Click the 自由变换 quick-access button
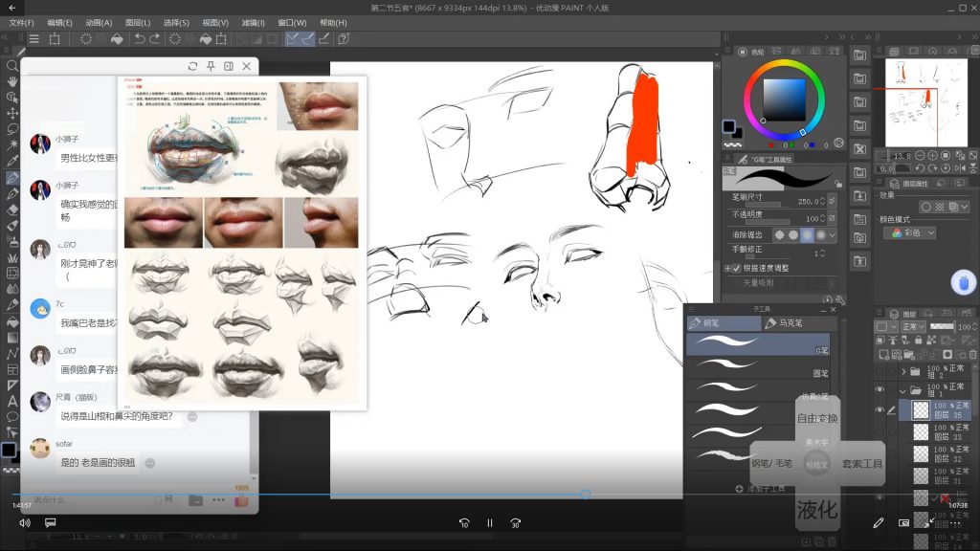The height and width of the screenshot is (551, 980). tap(816, 418)
